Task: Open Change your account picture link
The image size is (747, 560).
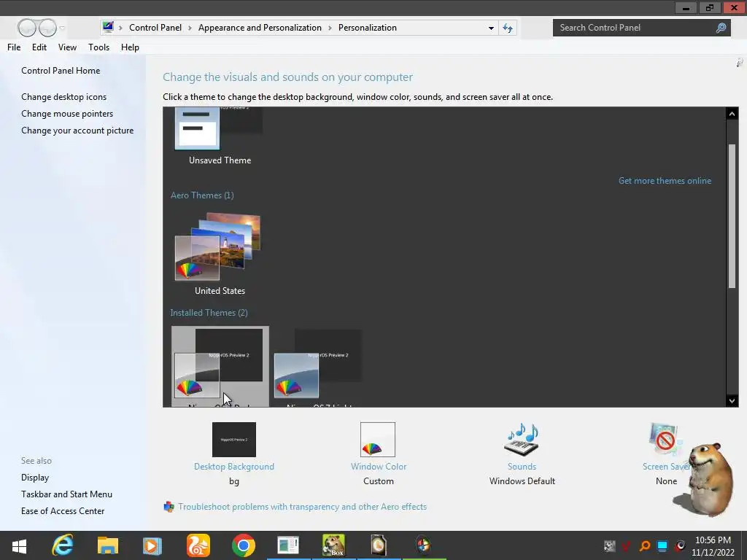Action: click(x=77, y=131)
